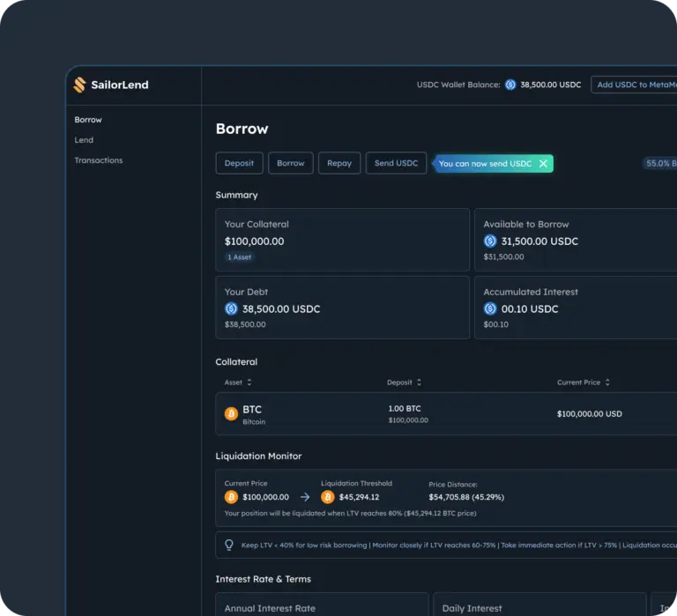The width and height of the screenshot is (677, 616).
Task: Click the SailorLend logo icon
Action: click(x=79, y=85)
